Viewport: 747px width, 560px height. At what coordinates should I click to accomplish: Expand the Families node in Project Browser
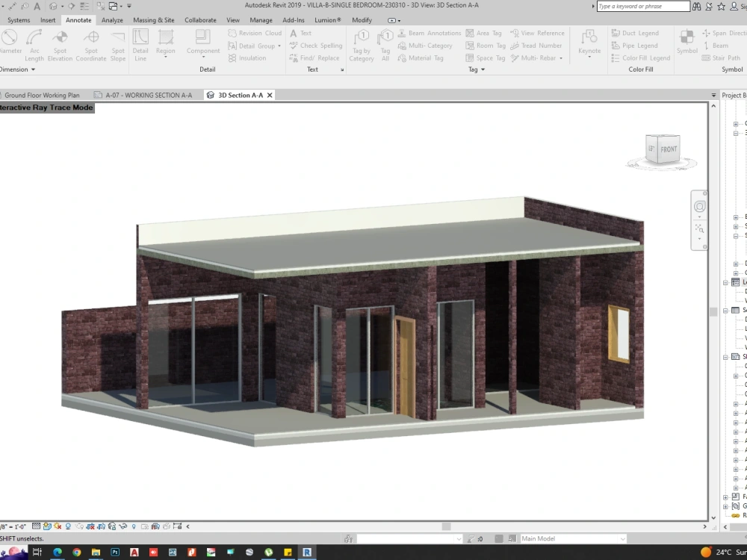[725, 497]
